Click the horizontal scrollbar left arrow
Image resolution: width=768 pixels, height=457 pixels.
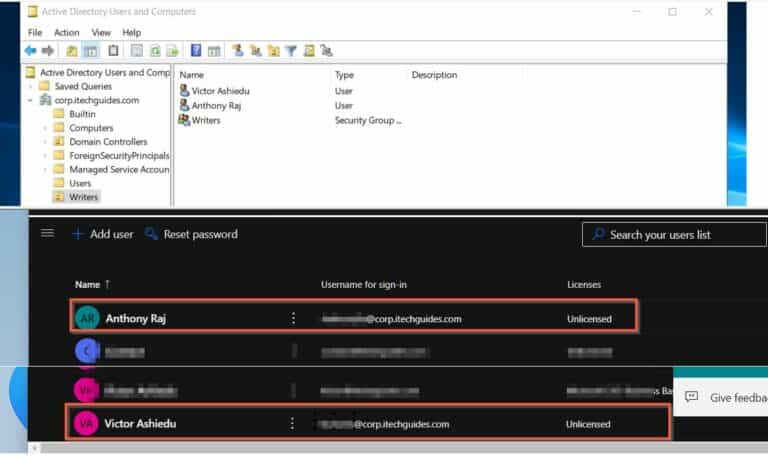(x=34, y=447)
